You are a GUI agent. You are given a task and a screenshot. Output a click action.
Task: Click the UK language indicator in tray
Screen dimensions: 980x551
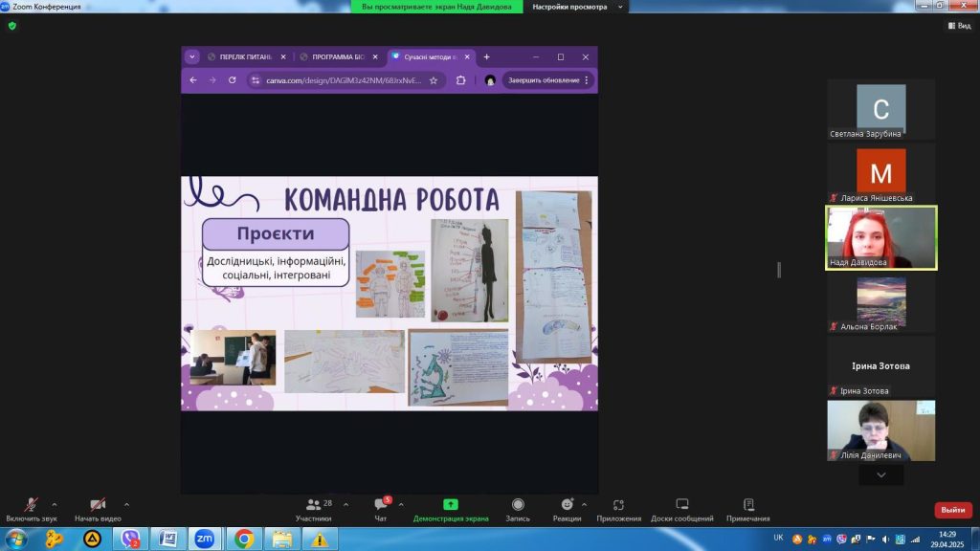coord(778,538)
